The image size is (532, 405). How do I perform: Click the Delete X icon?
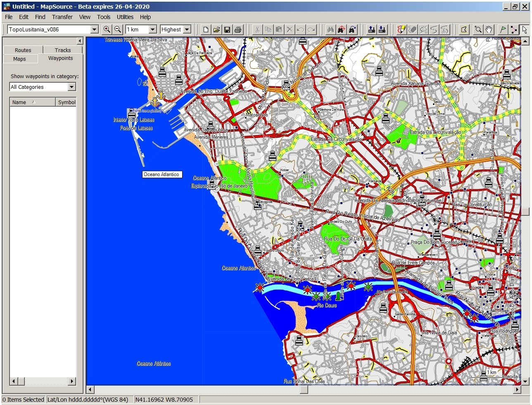tap(290, 29)
